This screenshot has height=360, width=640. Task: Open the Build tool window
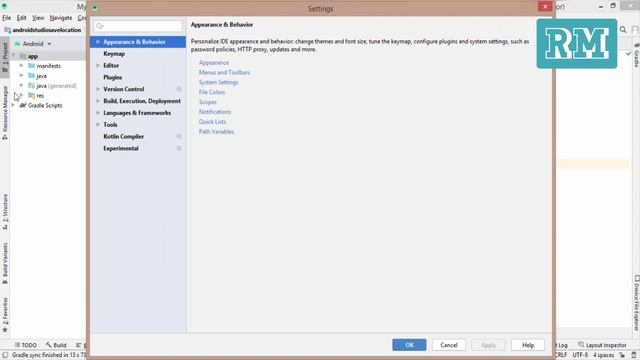point(56,345)
